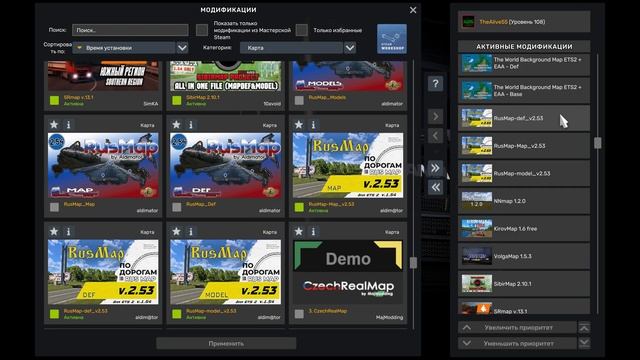Click the RusMap_Map thumbnail image

pyautogui.click(x=103, y=165)
